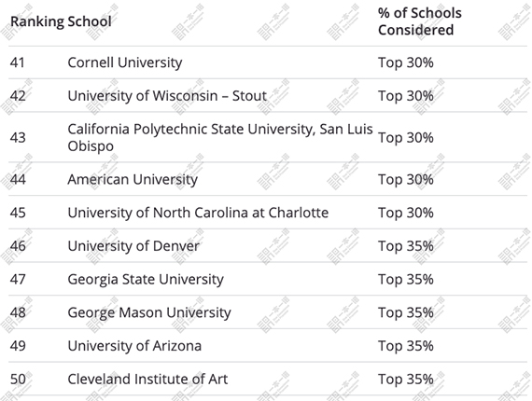Click ranking number 47
This screenshot has height=401, width=532.
(18, 280)
